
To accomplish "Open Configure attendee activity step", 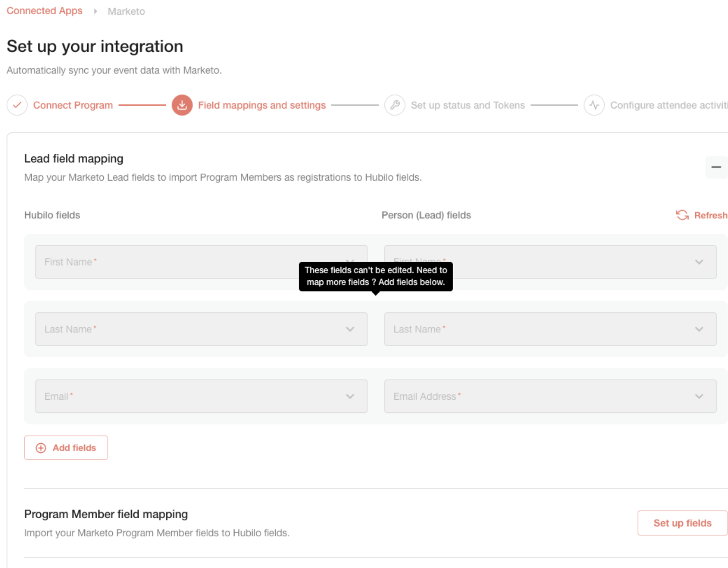I will (669, 105).
